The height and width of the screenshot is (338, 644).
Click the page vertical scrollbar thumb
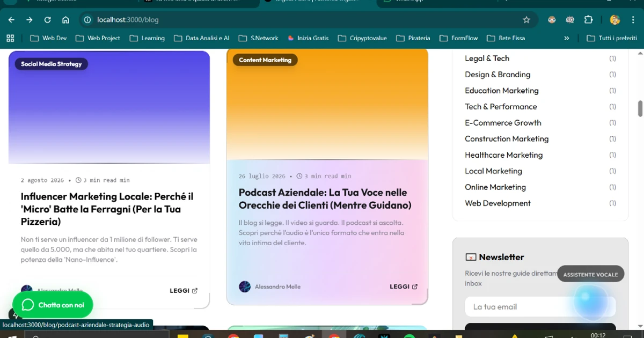coord(640,108)
